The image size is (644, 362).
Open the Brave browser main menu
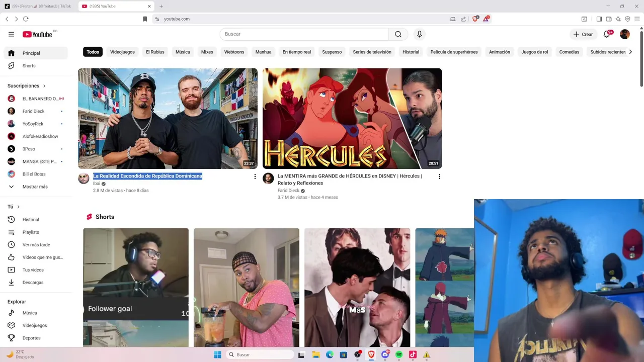637,19
